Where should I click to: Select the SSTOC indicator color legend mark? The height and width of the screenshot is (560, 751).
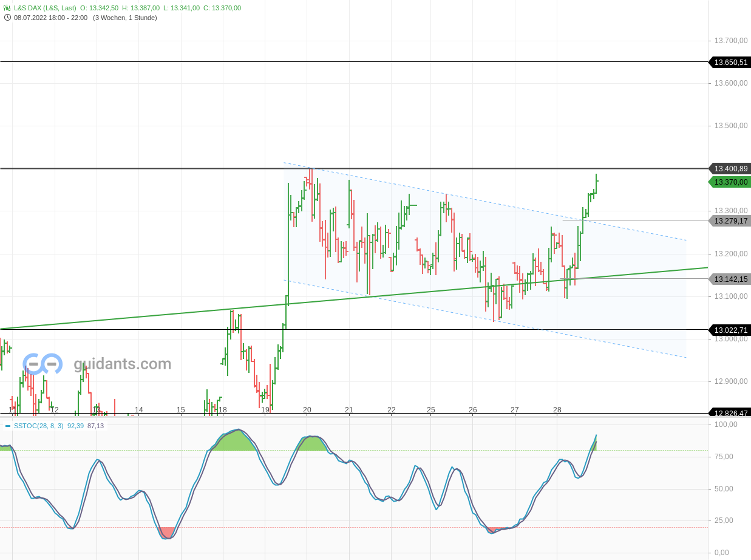(7, 426)
